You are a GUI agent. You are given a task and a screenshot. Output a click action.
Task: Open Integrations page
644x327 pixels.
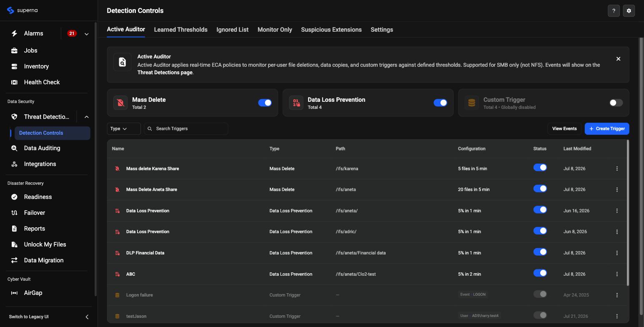pos(40,164)
